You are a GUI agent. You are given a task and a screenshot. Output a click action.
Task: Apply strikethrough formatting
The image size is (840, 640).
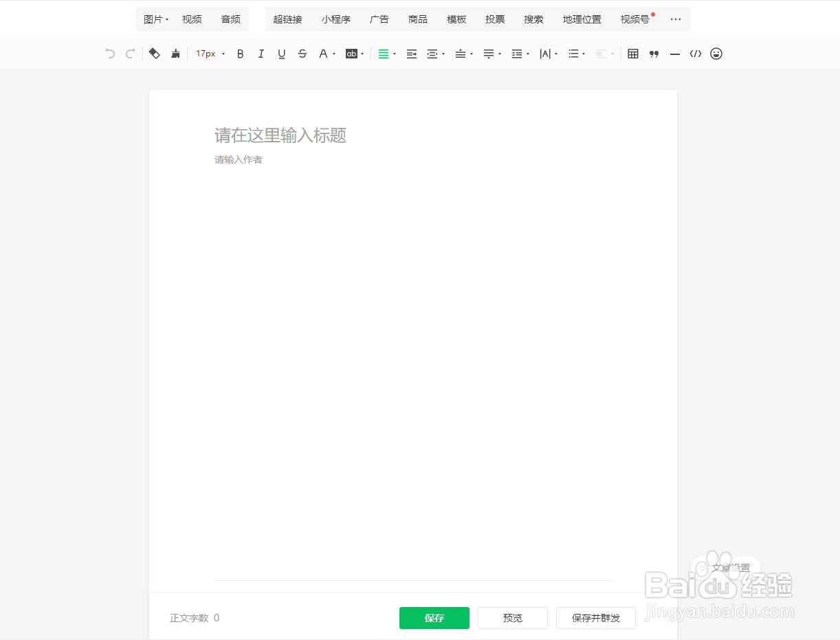coord(302,53)
